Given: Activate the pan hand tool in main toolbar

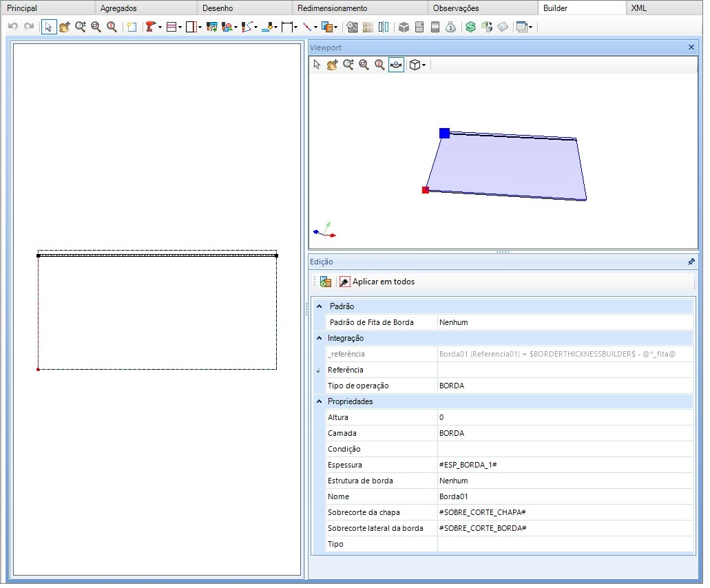Looking at the screenshot, I should coord(64,27).
